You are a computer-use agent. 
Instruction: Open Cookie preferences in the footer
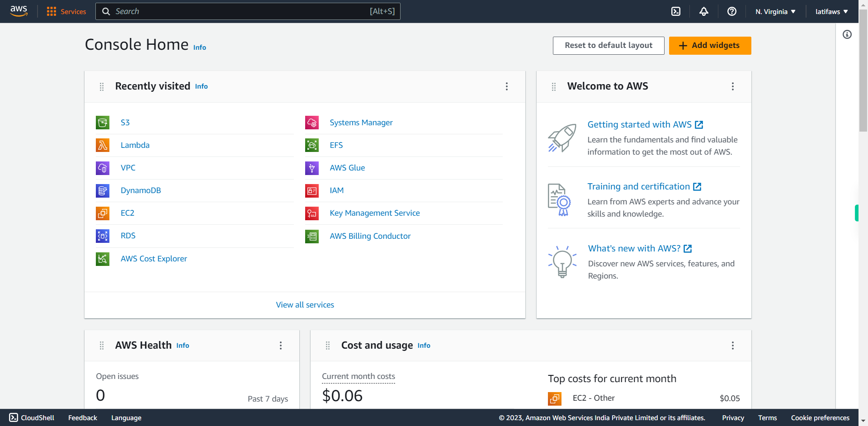coord(820,418)
